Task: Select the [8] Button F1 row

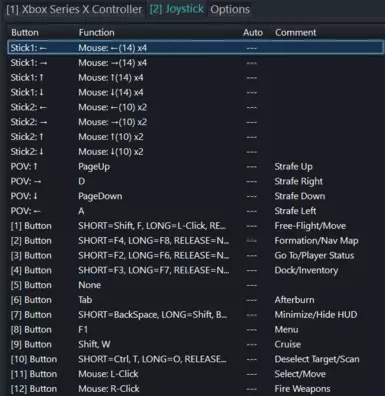Action: [195, 330]
